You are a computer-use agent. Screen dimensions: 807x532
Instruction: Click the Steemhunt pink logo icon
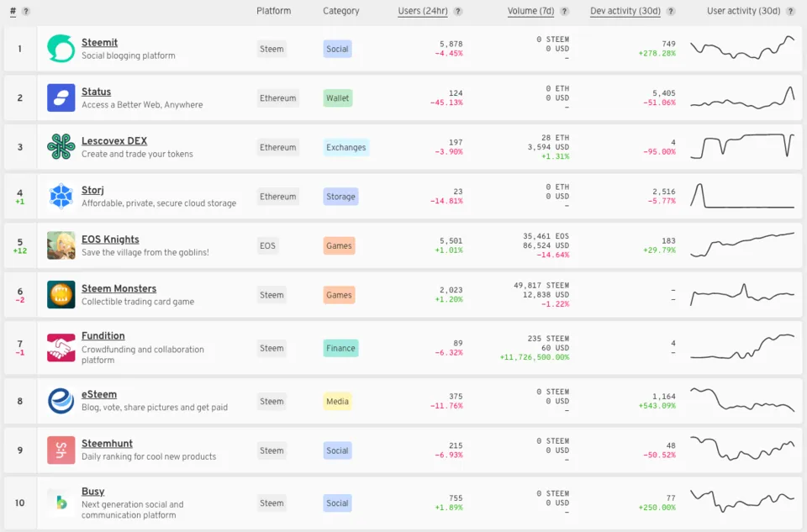[x=61, y=450]
